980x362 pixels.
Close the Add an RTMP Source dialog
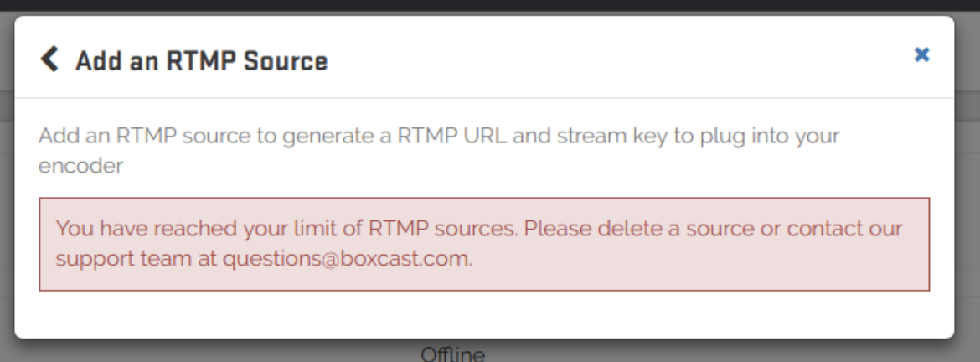(x=921, y=55)
